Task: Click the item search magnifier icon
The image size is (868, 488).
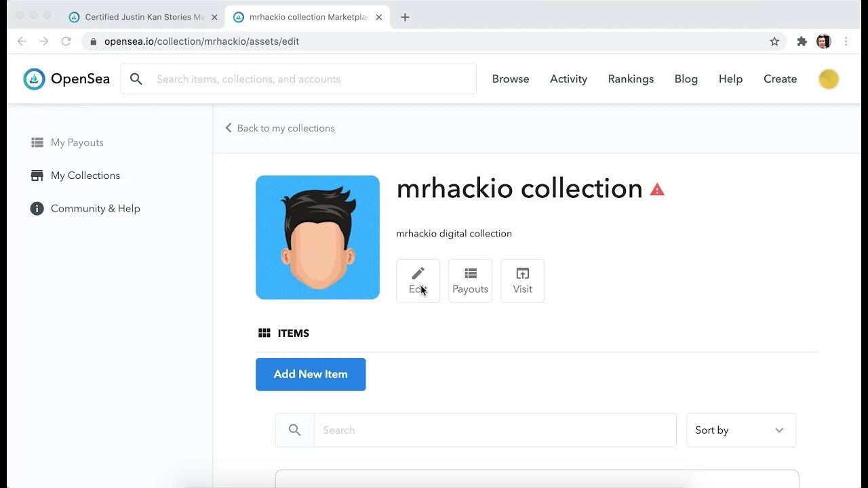Action: pos(294,430)
